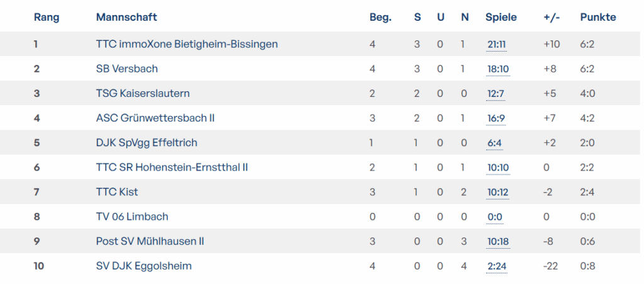Open SB Versbach team page
Image resolution: width=644 pixels, height=284 pixels.
click(x=127, y=69)
